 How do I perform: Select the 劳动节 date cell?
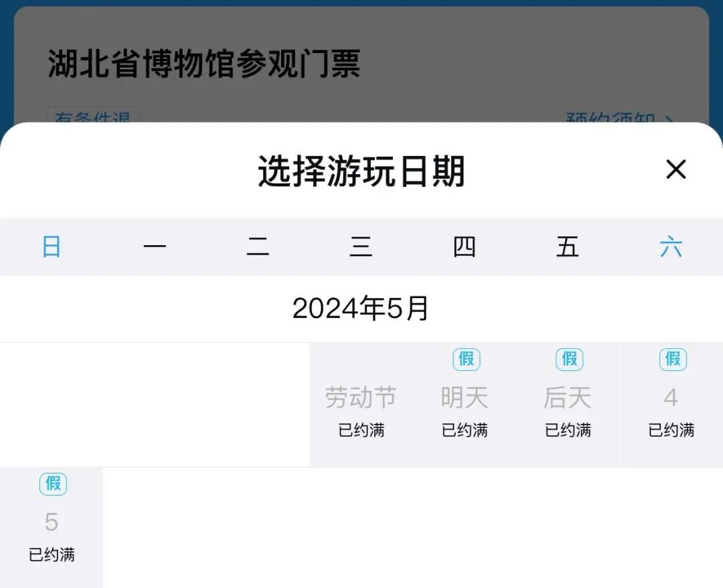[361, 405]
